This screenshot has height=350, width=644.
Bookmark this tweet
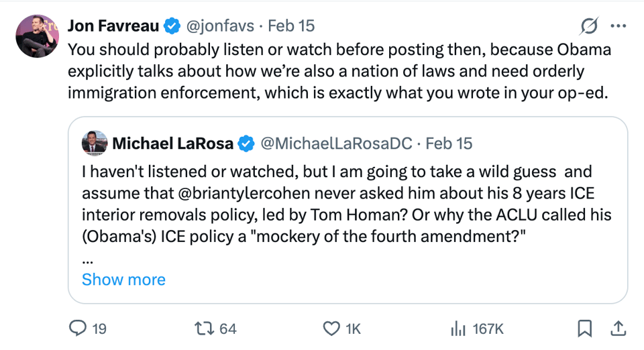click(584, 329)
